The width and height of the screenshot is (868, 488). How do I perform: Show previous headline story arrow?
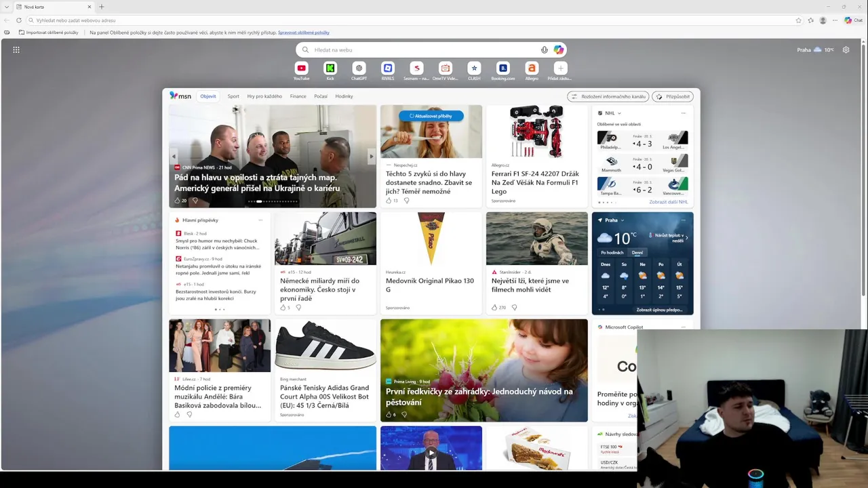(x=174, y=157)
